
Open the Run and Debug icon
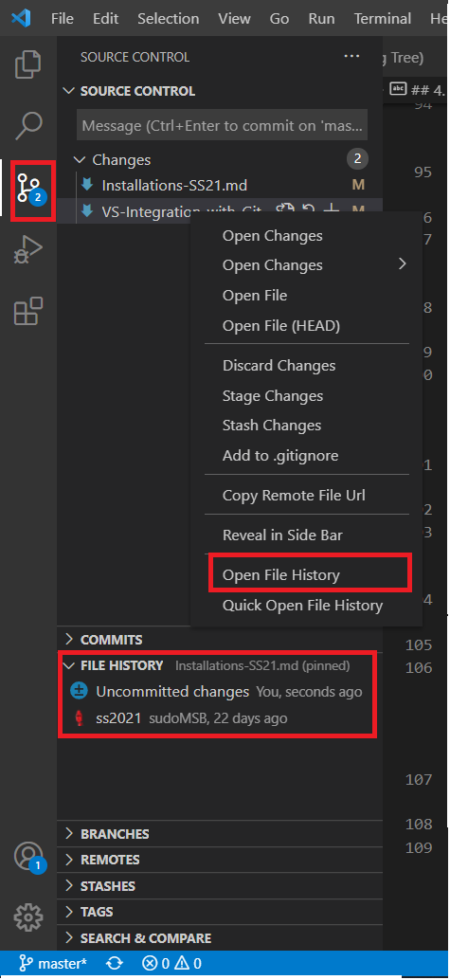click(x=28, y=249)
